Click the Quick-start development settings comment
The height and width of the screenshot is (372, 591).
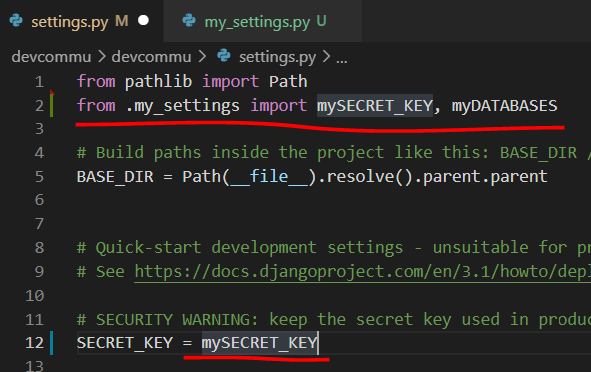[x=334, y=248]
